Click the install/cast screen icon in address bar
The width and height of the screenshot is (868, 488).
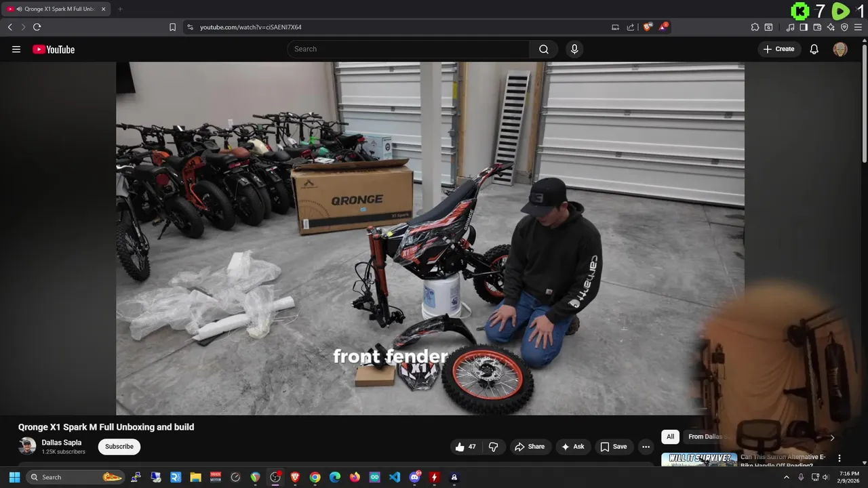coord(615,27)
